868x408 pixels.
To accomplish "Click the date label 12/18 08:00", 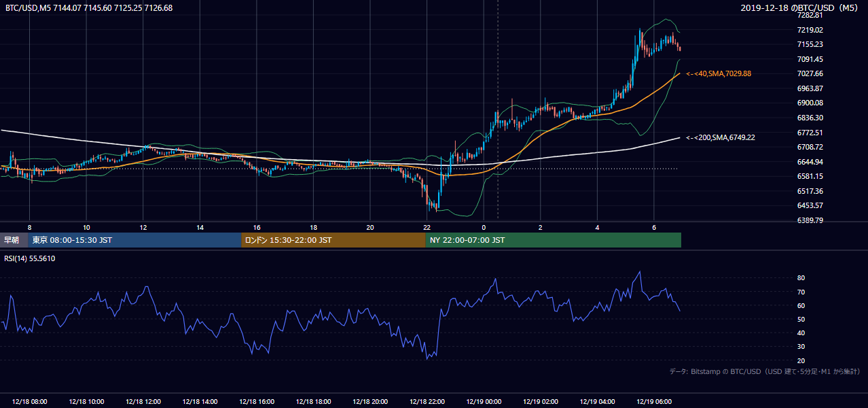I will (x=30, y=402).
